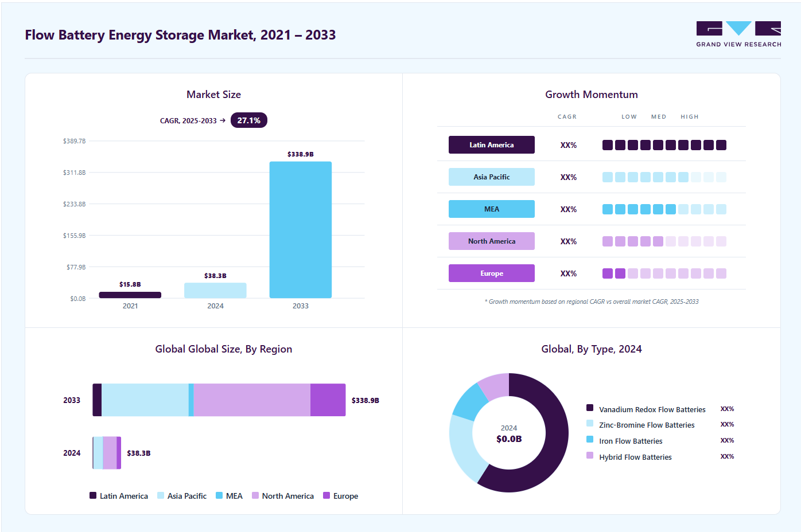Image resolution: width=801 pixels, height=532 pixels.
Task: Click the Europe legend swatch
Action: (326, 495)
